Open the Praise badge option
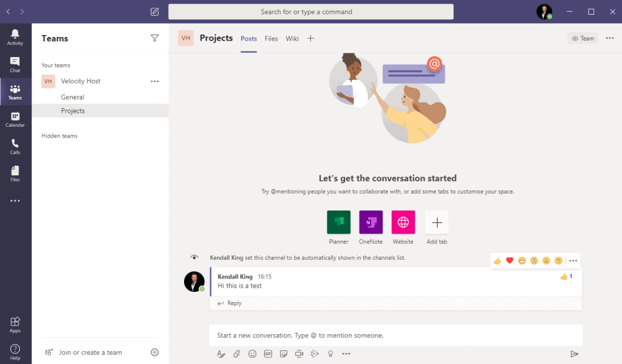622x364 pixels. point(330,354)
